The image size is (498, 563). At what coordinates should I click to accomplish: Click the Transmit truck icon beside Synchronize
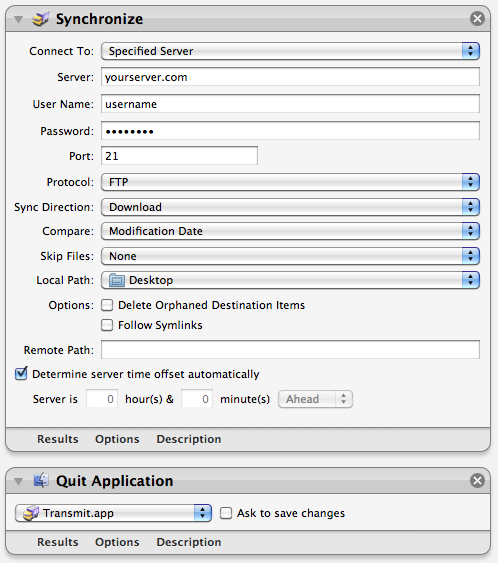click(x=40, y=19)
